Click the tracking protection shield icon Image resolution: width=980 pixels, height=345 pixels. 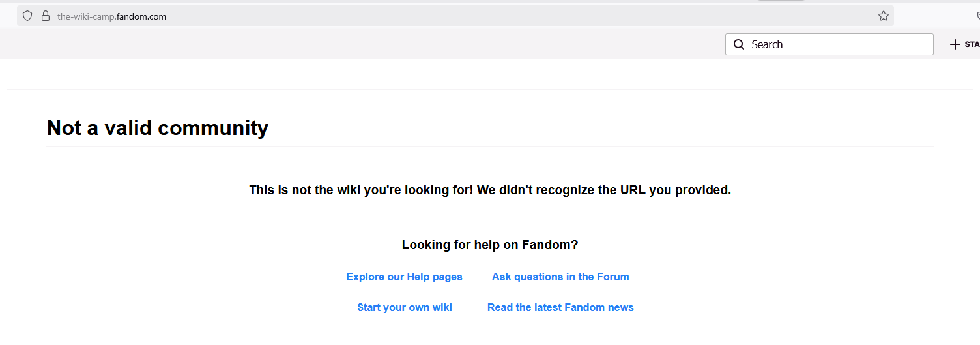coord(27,16)
